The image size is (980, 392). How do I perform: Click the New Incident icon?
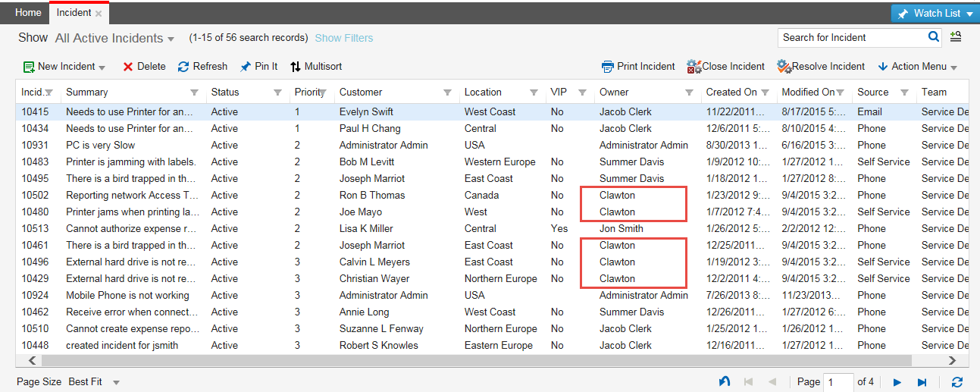tap(29, 67)
